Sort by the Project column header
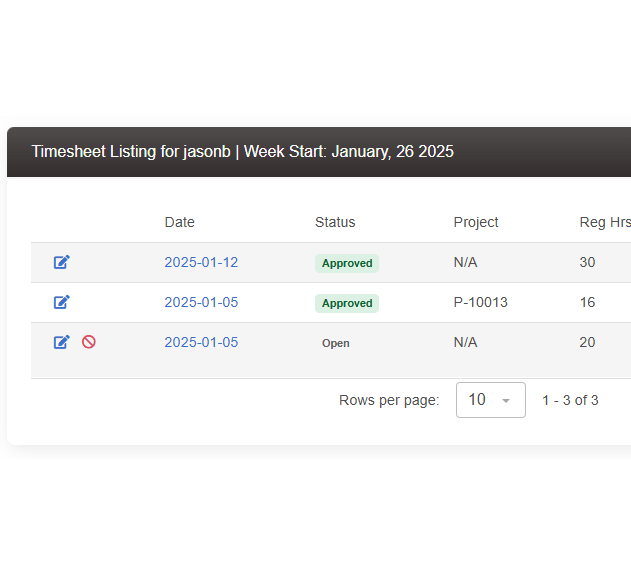Viewport: 631px width, 576px height. click(x=476, y=222)
